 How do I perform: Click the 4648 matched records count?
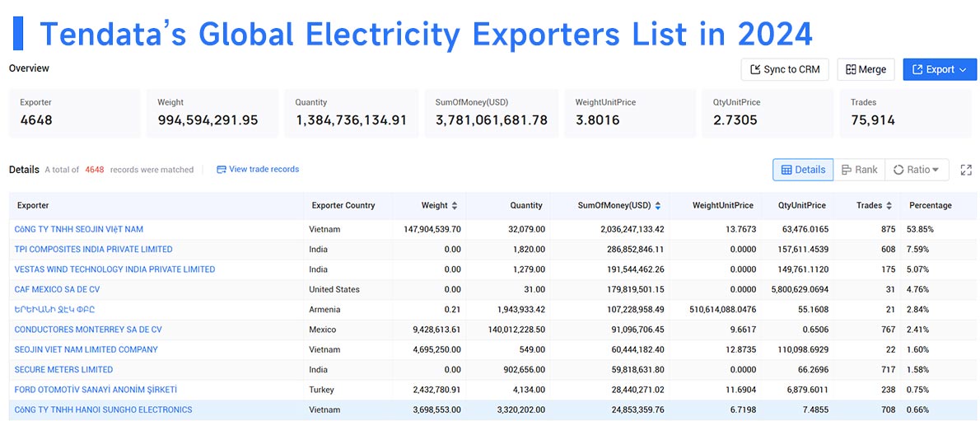95,170
